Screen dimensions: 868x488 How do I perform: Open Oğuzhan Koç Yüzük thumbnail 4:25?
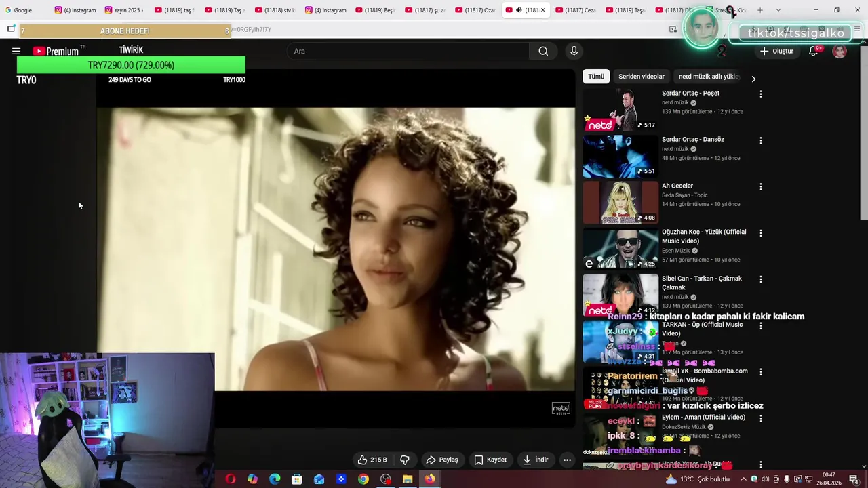pyautogui.click(x=620, y=249)
